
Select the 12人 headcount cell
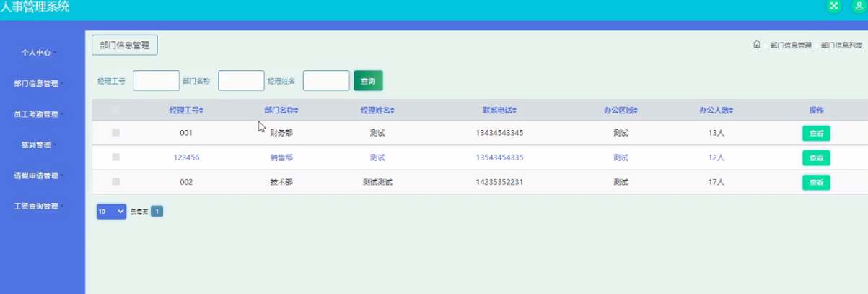pyautogui.click(x=716, y=157)
